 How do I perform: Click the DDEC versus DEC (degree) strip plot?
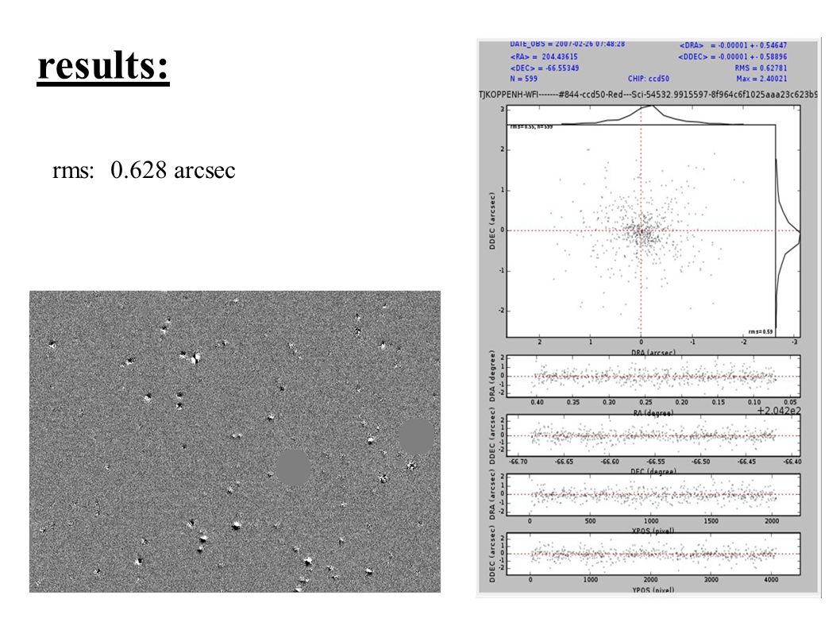point(653,435)
